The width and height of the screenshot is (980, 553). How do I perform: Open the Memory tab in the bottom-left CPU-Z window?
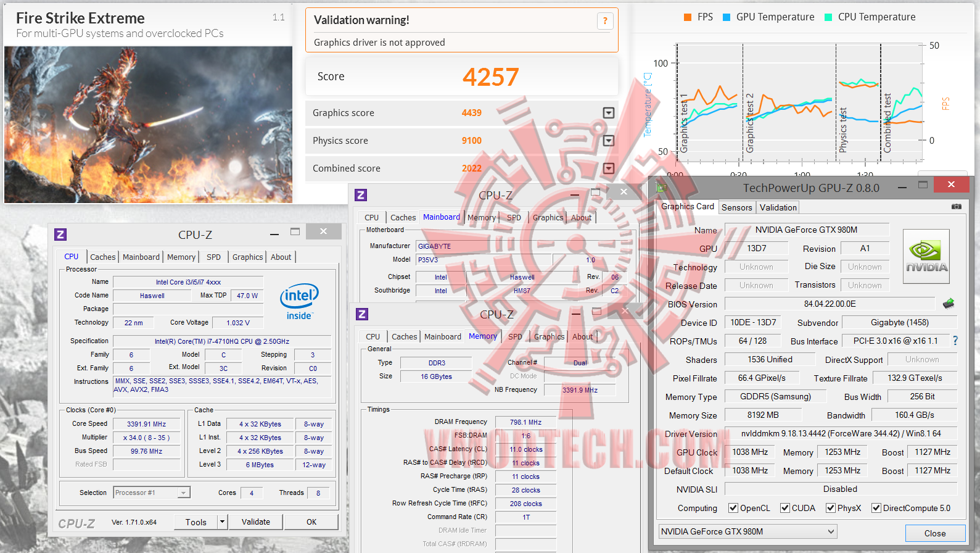point(181,257)
